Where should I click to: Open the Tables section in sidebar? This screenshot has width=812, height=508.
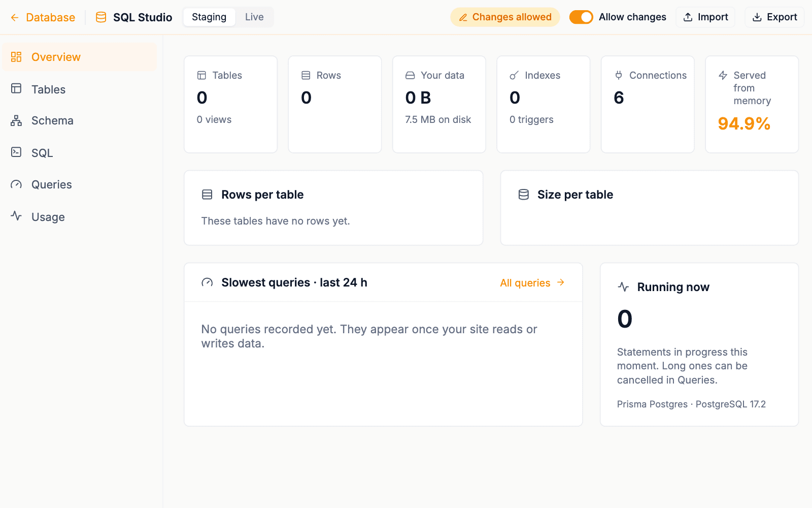click(80, 89)
